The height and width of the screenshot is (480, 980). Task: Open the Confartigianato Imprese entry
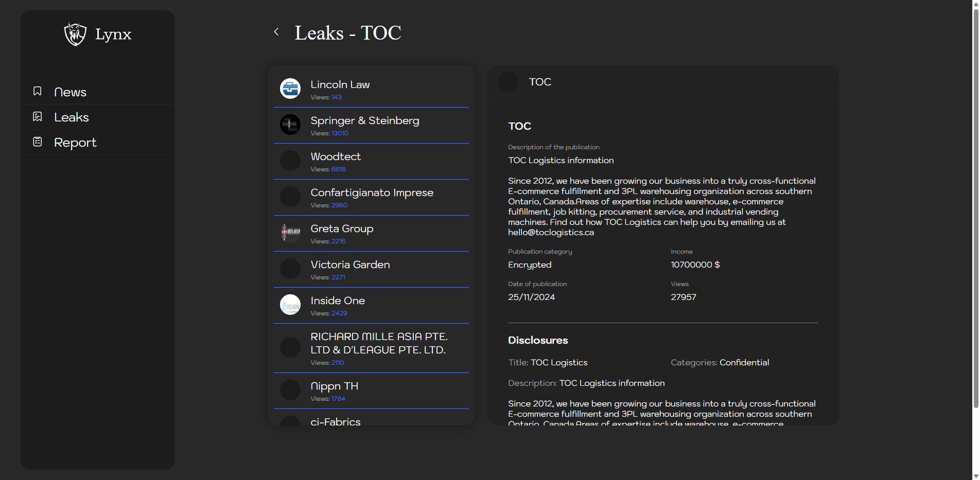coord(372,192)
